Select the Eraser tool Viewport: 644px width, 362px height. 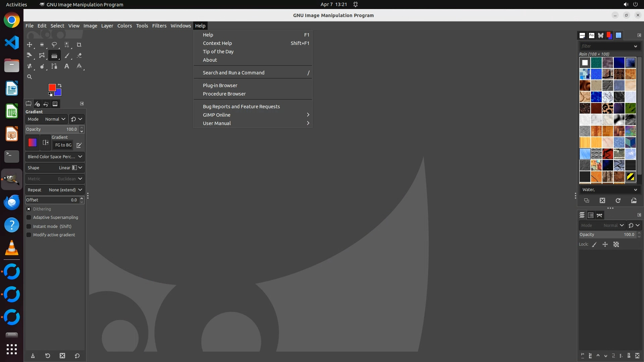tap(79, 56)
